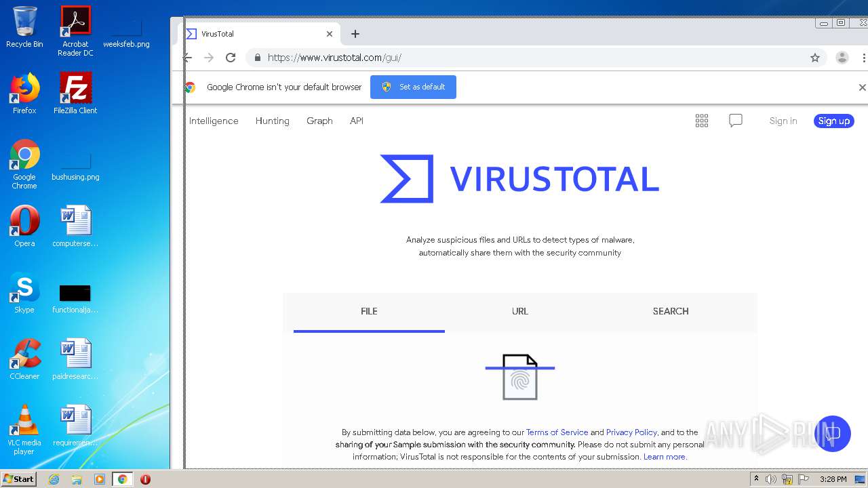Go forward in Chrome history

click(x=209, y=58)
